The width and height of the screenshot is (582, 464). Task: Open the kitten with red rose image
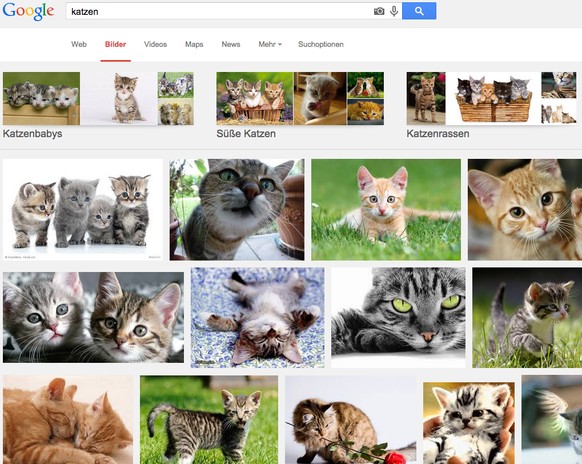click(351, 420)
